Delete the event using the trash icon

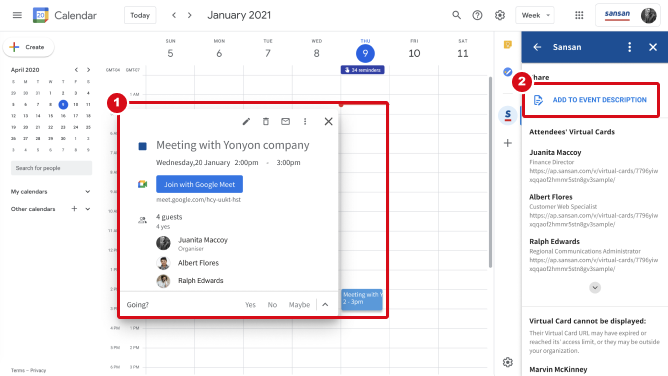coord(266,122)
